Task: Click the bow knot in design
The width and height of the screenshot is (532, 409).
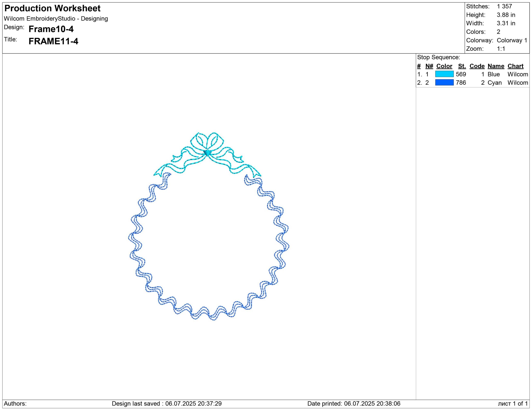Action: pyautogui.click(x=207, y=153)
